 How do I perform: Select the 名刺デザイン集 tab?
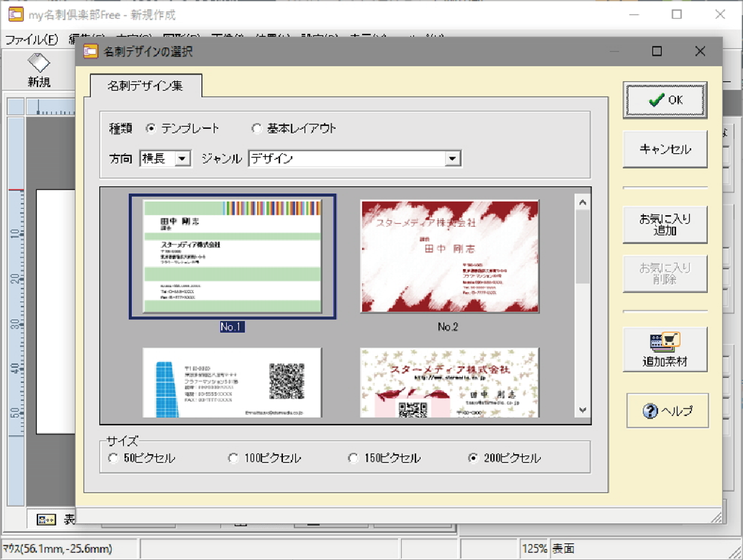tap(146, 86)
